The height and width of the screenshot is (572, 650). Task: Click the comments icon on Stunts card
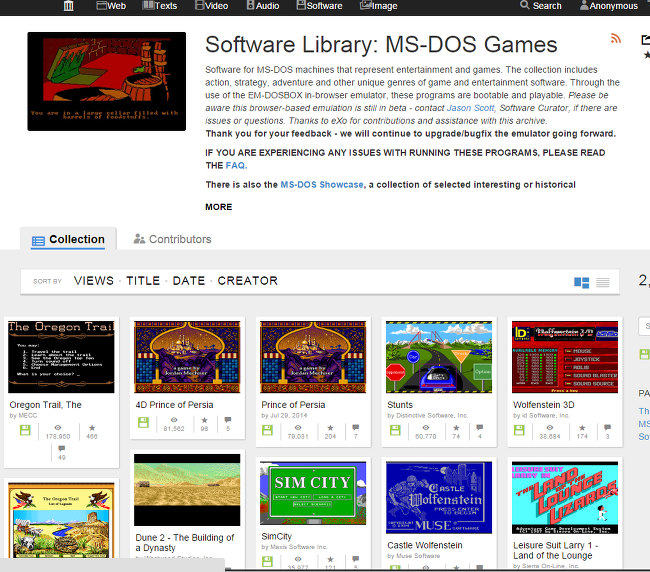[480, 427]
